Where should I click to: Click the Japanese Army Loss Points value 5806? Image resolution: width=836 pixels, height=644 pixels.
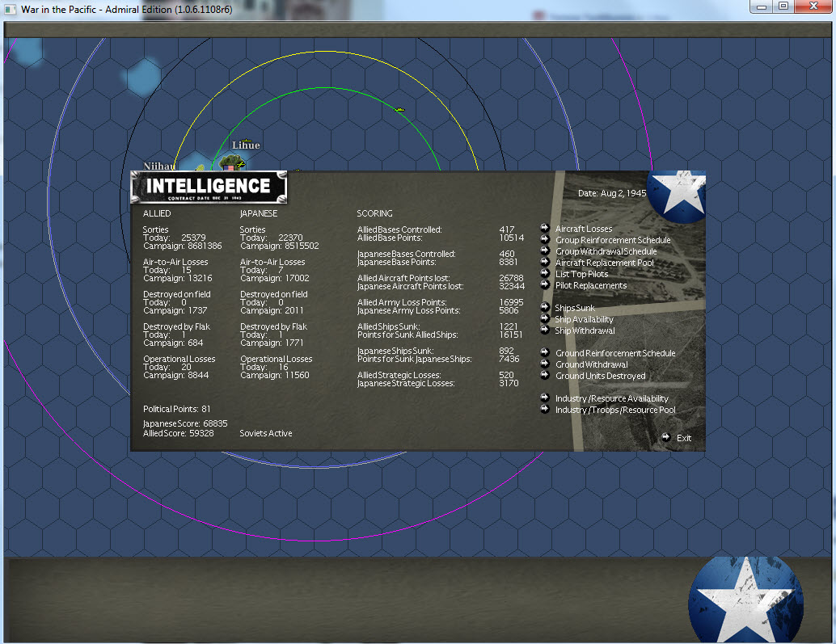click(x=509, y=310)
